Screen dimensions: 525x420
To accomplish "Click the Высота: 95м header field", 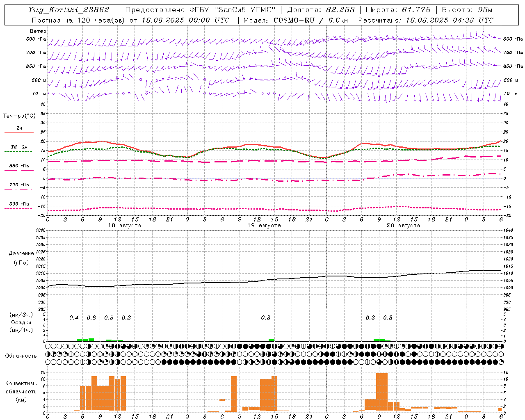I will [x=467, y=10].
